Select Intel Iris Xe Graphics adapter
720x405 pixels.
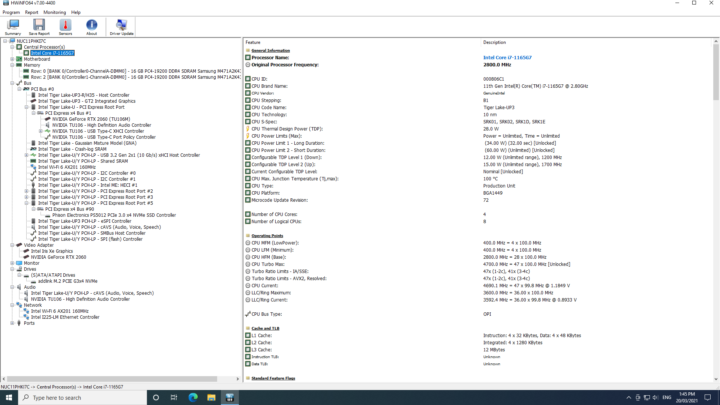pyautogui.click(x=52, y=251)
